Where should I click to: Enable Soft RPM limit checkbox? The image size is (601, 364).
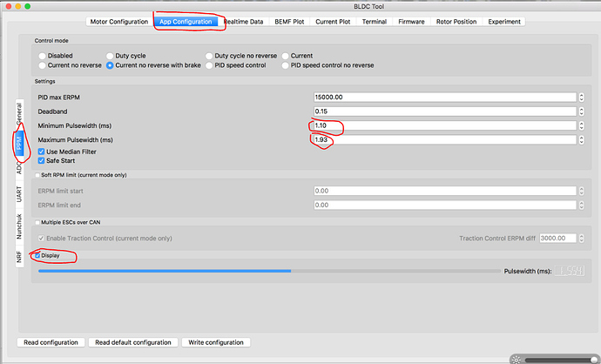point(37,175)
